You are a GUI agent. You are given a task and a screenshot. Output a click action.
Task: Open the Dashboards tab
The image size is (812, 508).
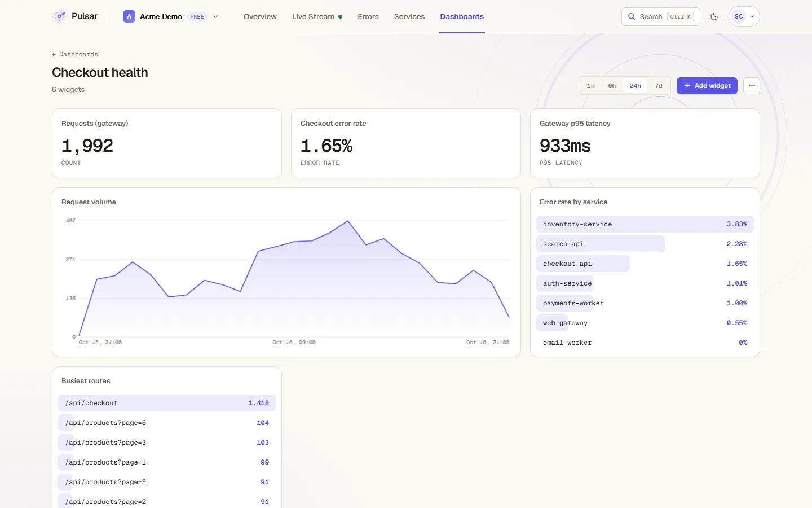[x=462, y=16]
